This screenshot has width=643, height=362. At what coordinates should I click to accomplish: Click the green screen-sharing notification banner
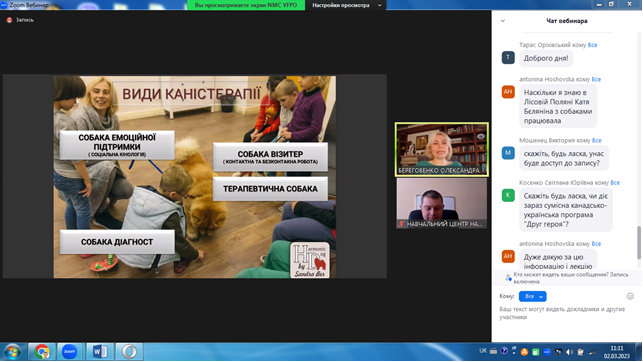click(x=246, y=5)
